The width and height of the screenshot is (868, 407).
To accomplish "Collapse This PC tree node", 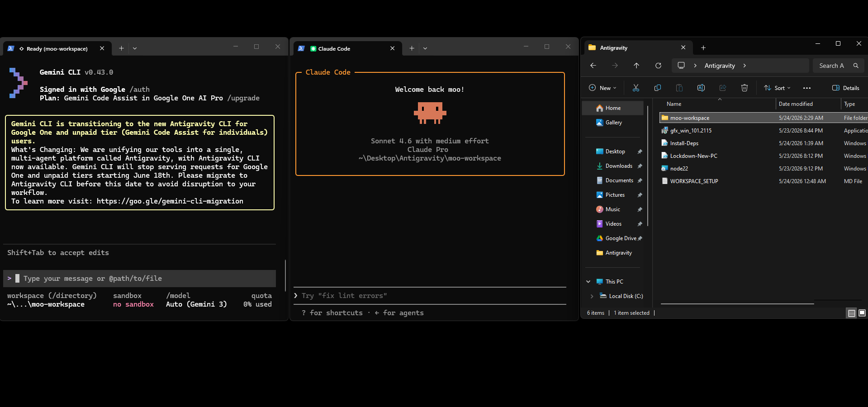I will pyautogui.click(x=588, y=282).
